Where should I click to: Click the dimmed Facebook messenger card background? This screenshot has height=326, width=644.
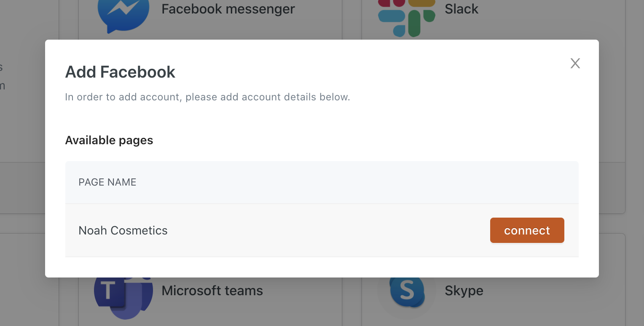(x=210, y=20)
